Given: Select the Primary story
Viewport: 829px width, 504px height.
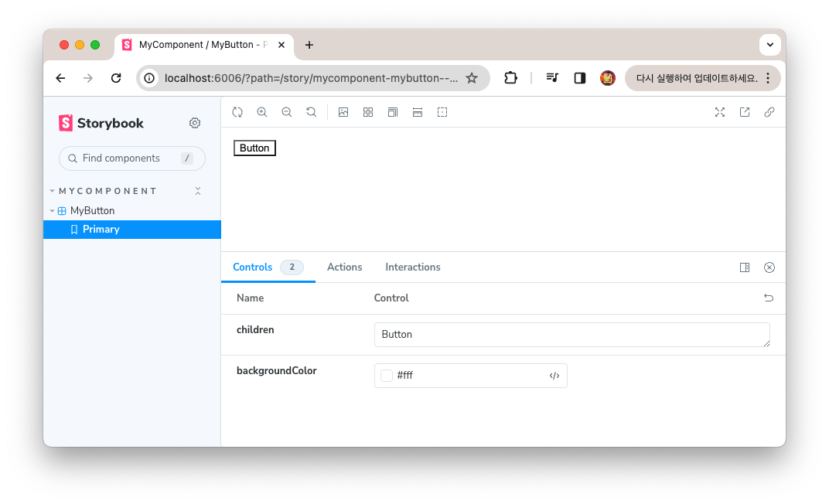Looking at the screenshot, I should point(132,230).
